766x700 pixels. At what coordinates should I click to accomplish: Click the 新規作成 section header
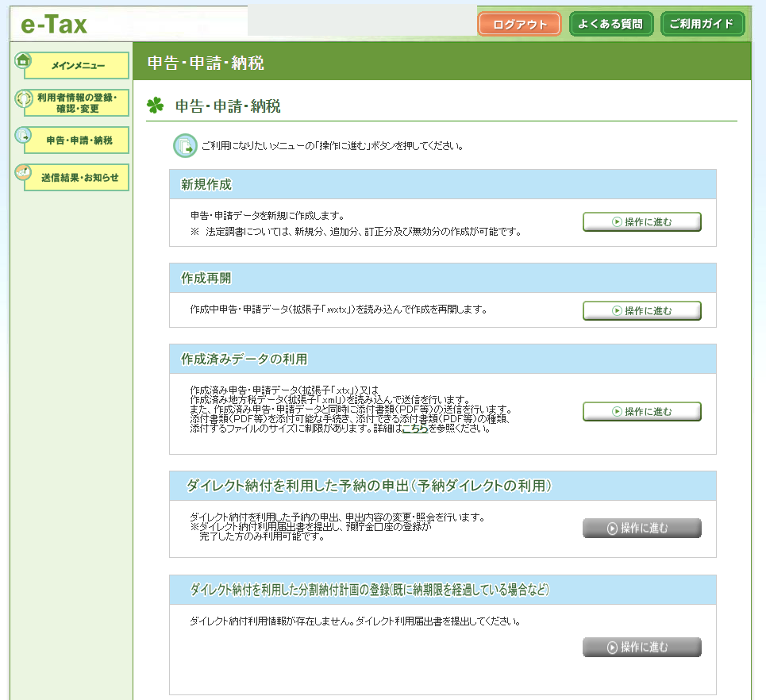[443, 184]
